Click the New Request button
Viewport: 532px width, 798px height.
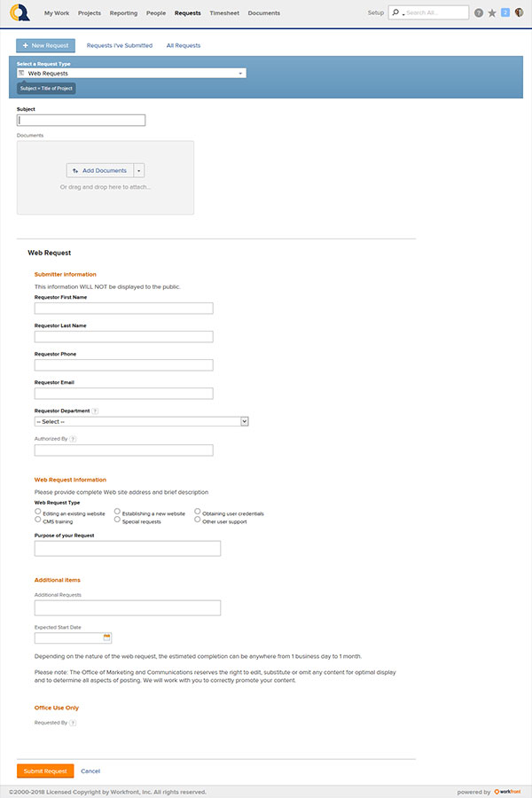coord(45,45)
